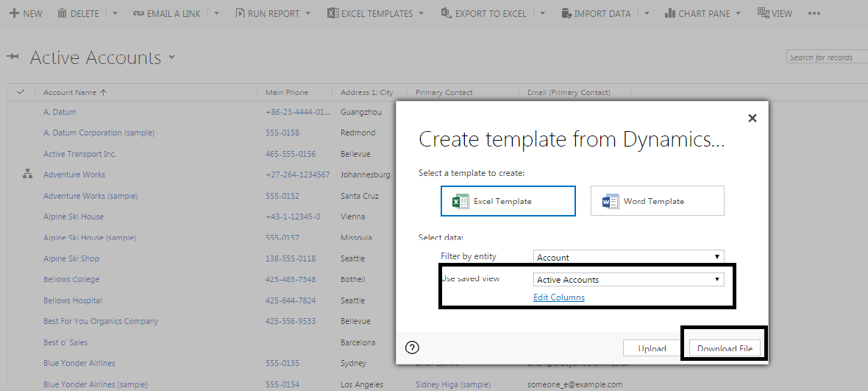Image resolution: width=868 pixels, height=391 pixels.
Task: Expand the EMAIL A LINK arrow
Action: click(216, 13)
